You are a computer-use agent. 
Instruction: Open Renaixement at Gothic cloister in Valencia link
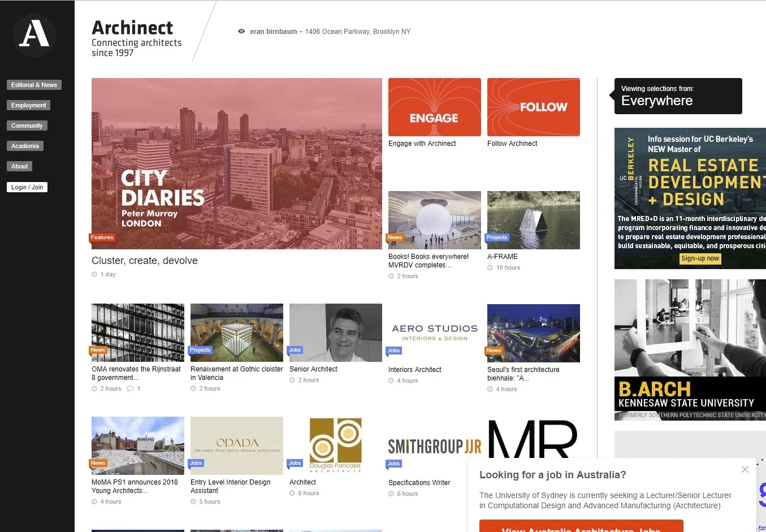click(x=237, y=373)
